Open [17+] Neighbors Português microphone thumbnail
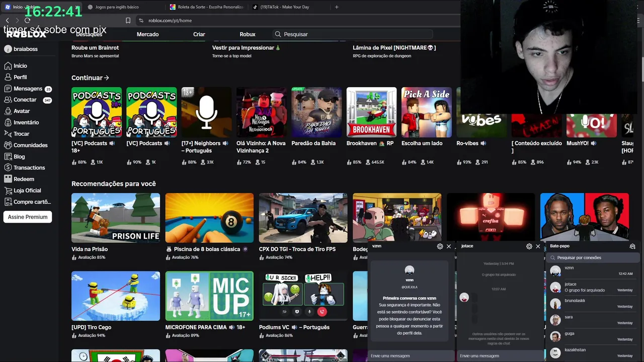Viewport: 644px width, 362px height. 206,112
